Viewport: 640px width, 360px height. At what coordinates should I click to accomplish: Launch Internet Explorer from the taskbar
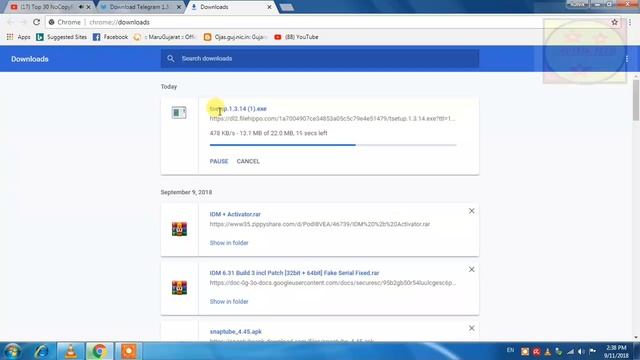click(42, 351)
